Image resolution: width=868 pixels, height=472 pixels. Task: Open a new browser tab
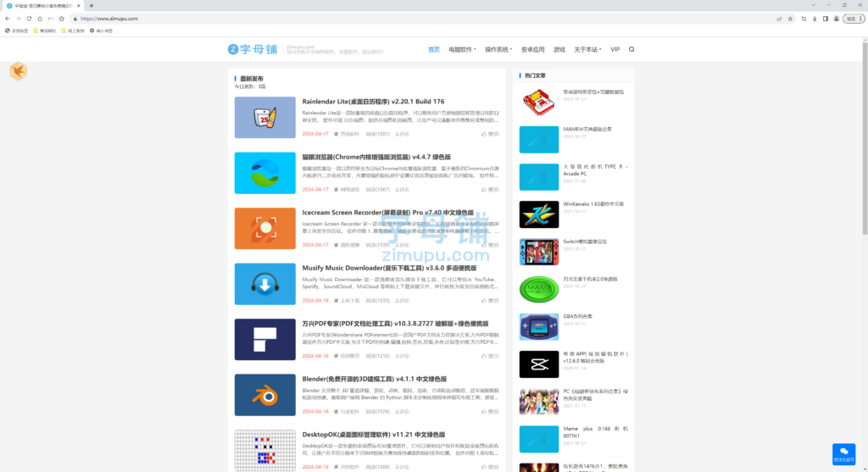[x=92, y=6]
